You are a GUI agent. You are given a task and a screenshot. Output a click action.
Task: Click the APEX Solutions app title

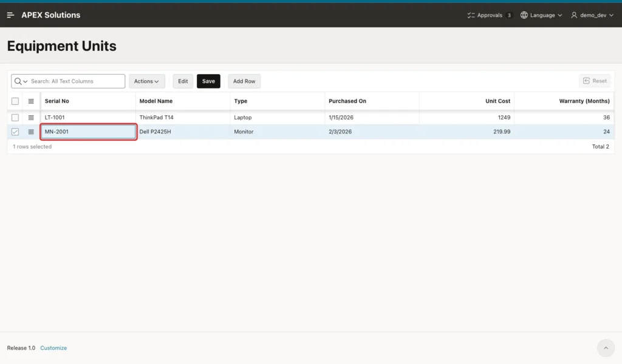coord(51,15)
